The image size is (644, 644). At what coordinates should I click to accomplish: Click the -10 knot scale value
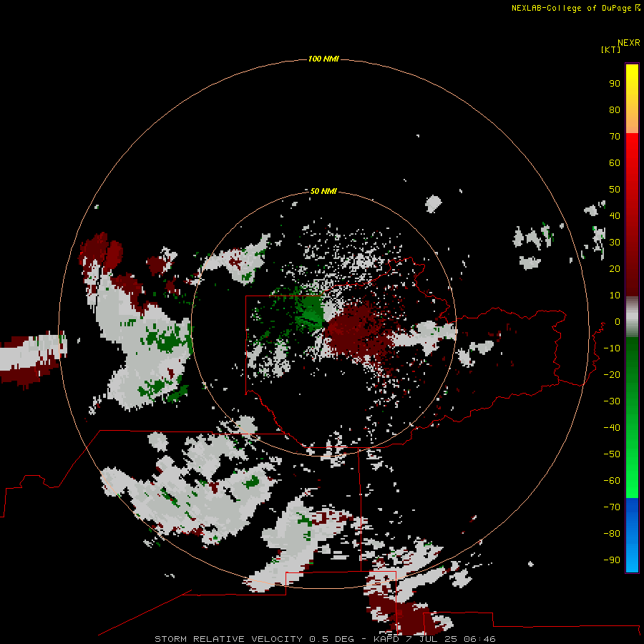pyautogui.click(x=612, y=348)
